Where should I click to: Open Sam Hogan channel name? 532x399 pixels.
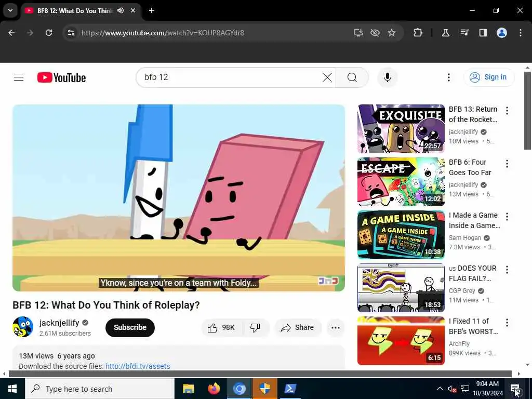465,238
